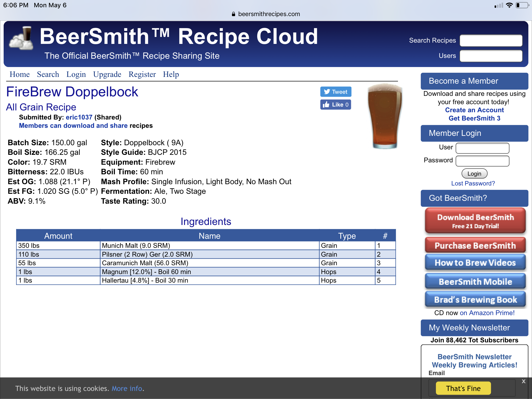Open the Get BeerSmith 3 link
The height and width of the screenshot is (399, 532).
tap(474, 118)
